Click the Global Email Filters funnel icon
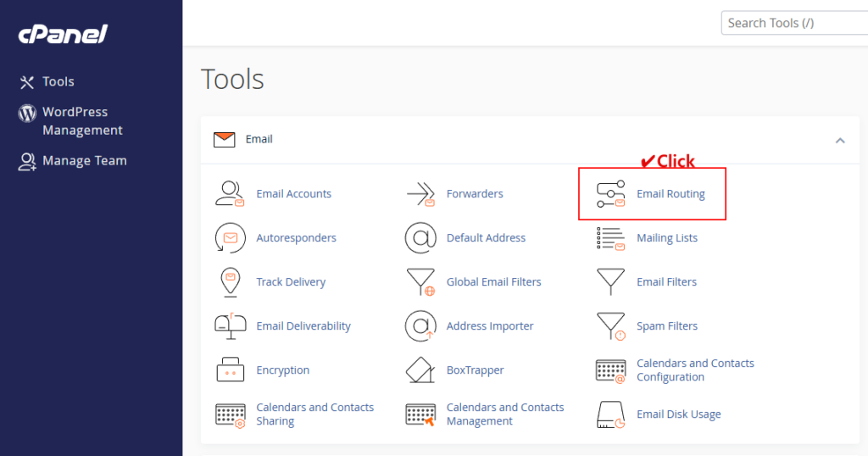This screenshot has height=456, width=868. pos(420,282)
